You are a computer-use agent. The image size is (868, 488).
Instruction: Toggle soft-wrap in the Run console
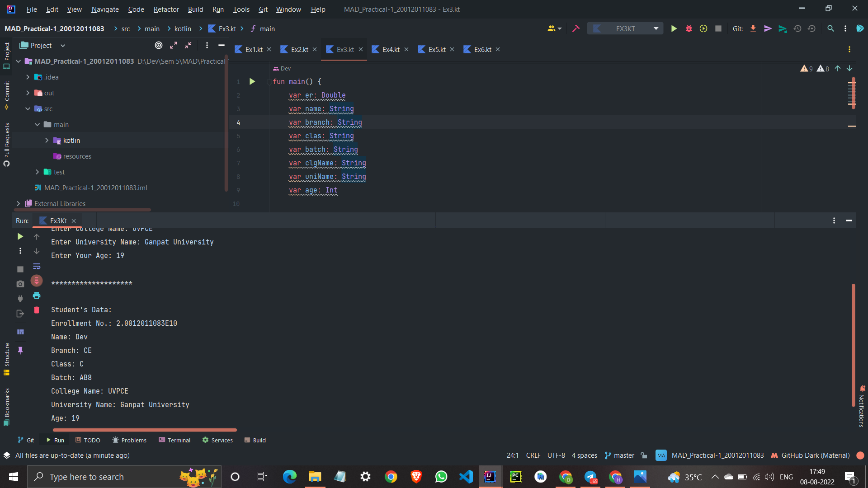click(37, 266)
